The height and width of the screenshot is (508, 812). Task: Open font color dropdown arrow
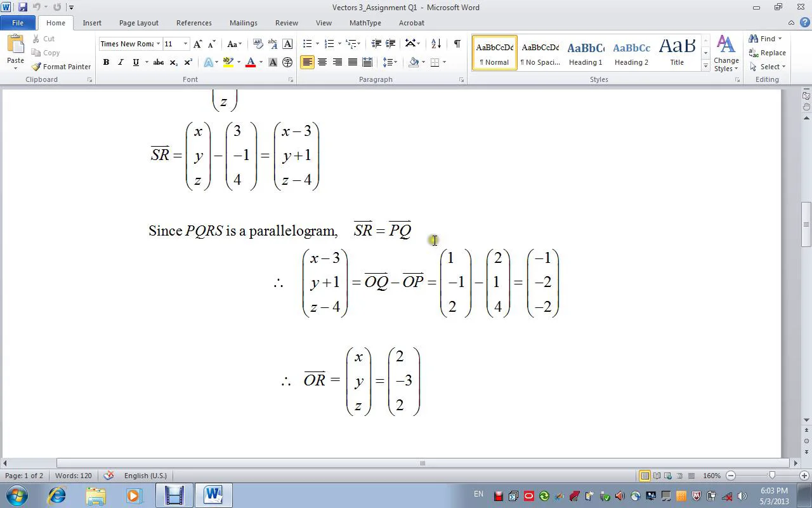tap(261, 62)
